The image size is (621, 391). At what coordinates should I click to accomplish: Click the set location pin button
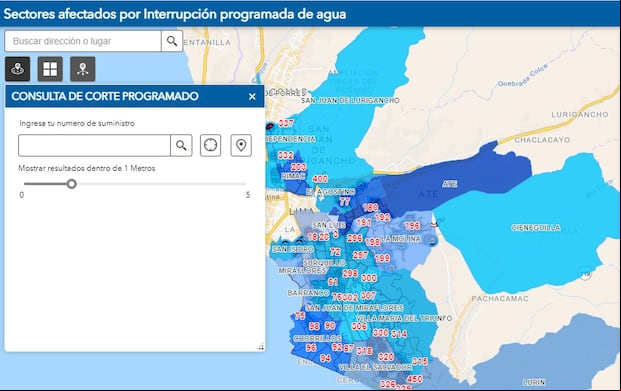(x=241, y=145)
